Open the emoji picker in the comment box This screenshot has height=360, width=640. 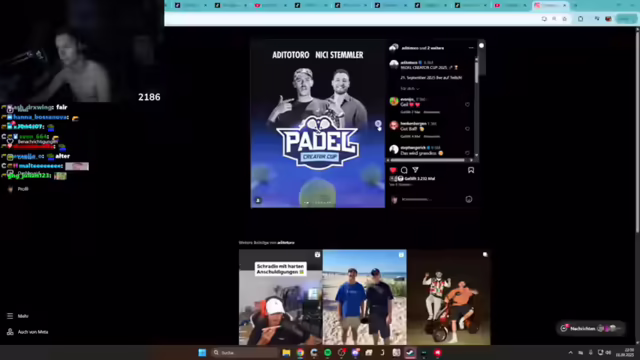pos(469,199)
